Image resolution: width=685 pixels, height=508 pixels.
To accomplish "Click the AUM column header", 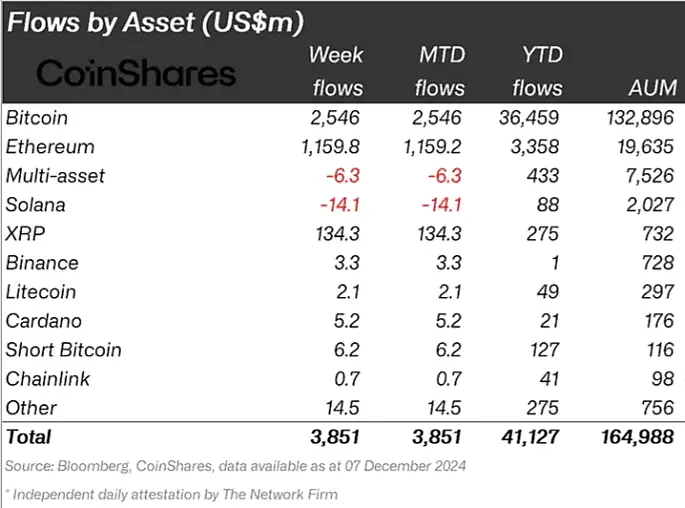I will [653, 88].
